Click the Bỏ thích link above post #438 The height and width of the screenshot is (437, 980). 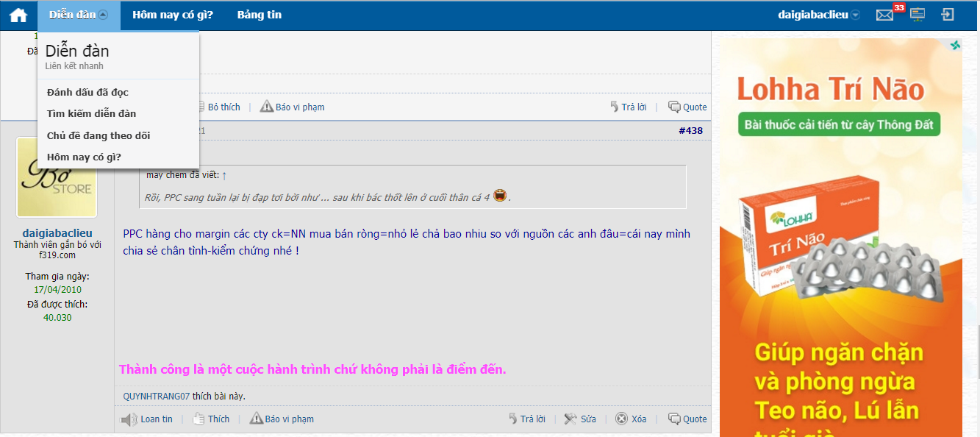(x=223, y=107)
